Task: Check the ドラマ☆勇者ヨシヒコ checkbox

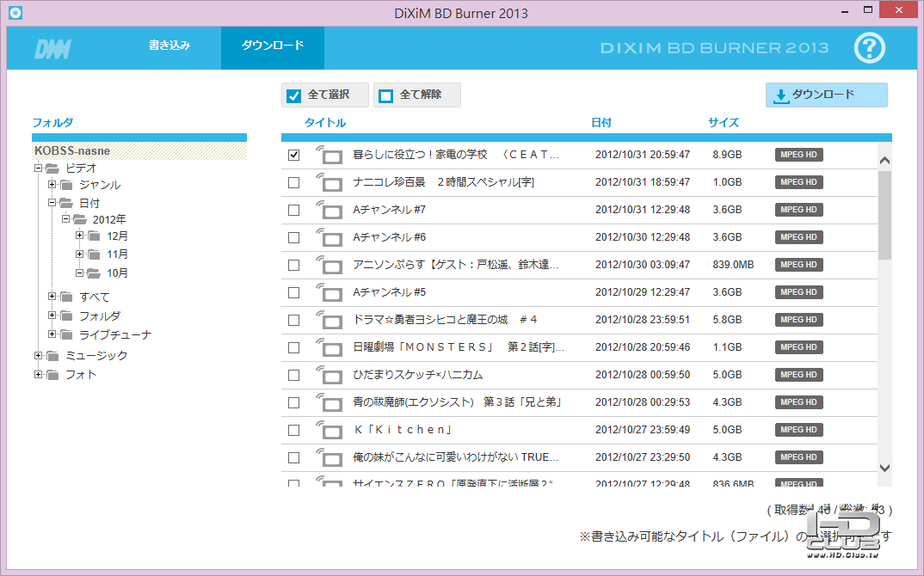Action: (x=293, y=321)
